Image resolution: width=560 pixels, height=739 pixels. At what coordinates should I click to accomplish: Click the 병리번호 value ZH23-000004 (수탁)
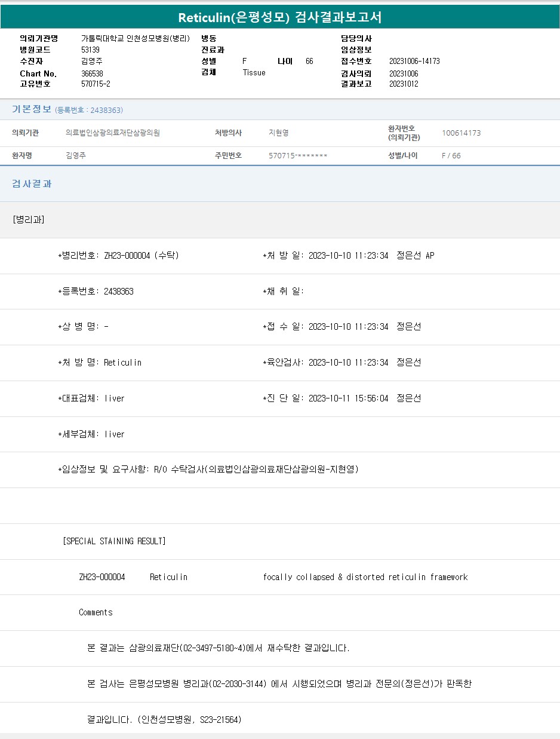[141, 256]
